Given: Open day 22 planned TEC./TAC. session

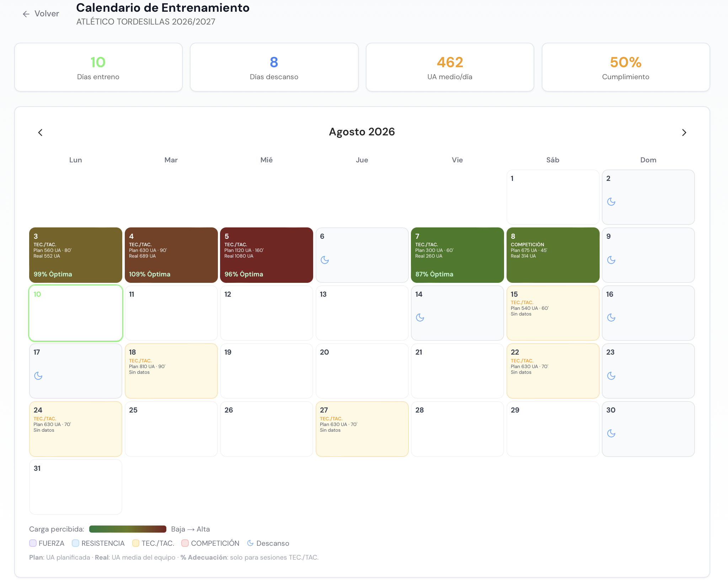Looking at the screenshot, I should (x=553, y=371).
